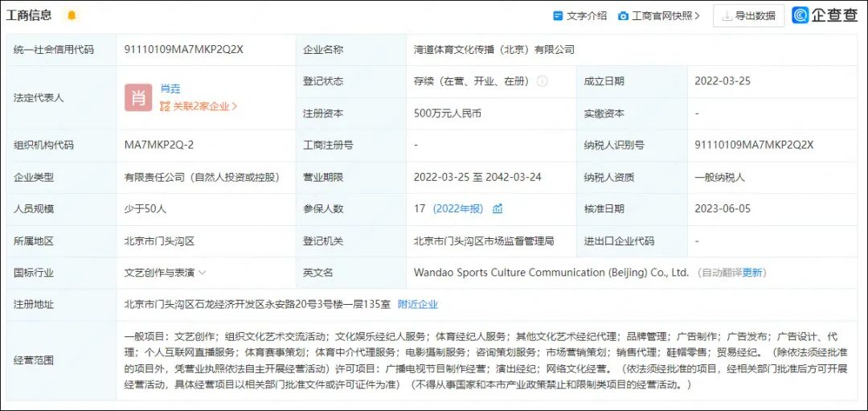868x411 pixels.
Task: Click the 企查查 logo
Action: pos(825,15)
